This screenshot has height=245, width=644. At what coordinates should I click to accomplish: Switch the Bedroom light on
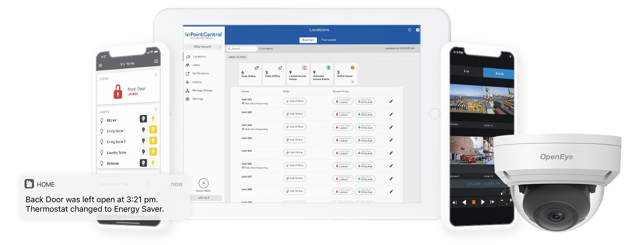pos(153,162)
